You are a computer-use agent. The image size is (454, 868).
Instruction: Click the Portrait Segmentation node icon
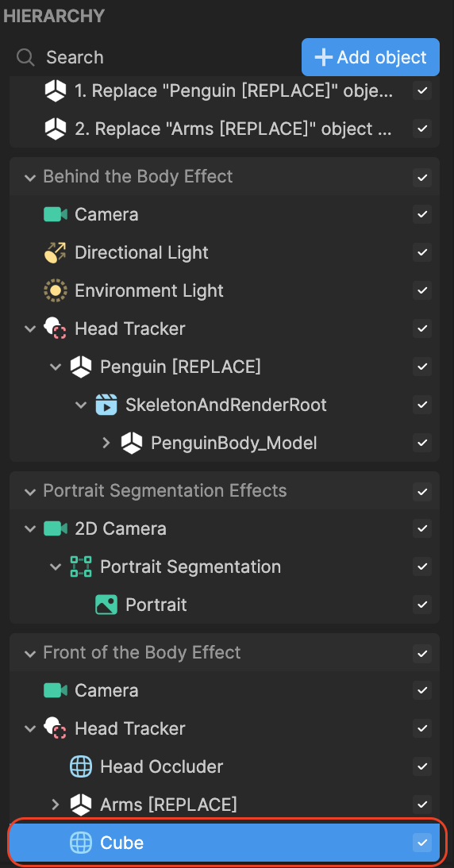tap(81, 567)
